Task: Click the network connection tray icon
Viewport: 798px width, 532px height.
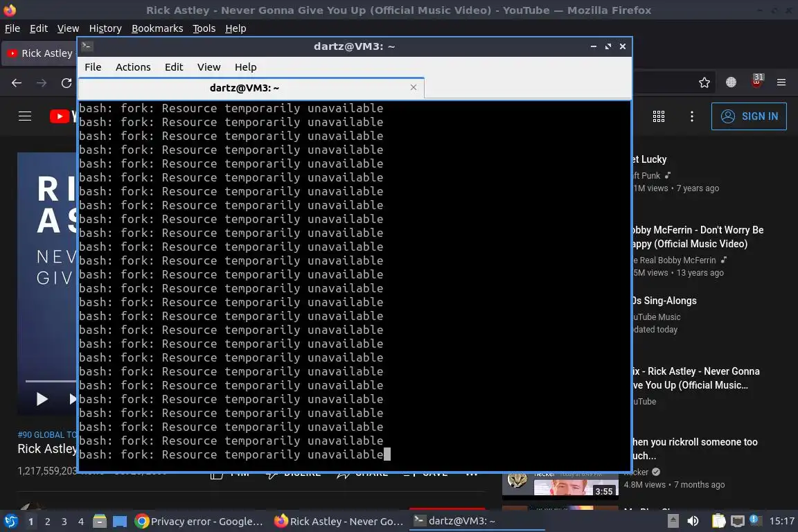Action: click(738, 521)
